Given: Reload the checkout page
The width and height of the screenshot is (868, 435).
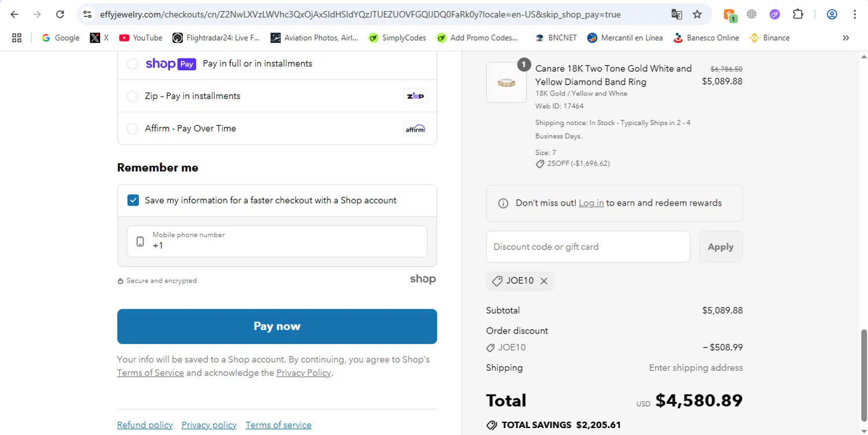Looking at the screenshot, I should pyautogui.click(x=60, y=14).
